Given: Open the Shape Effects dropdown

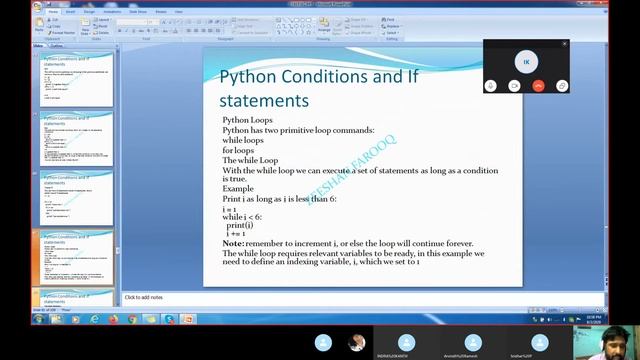Looking at the screenshot, I should [359, 33].
